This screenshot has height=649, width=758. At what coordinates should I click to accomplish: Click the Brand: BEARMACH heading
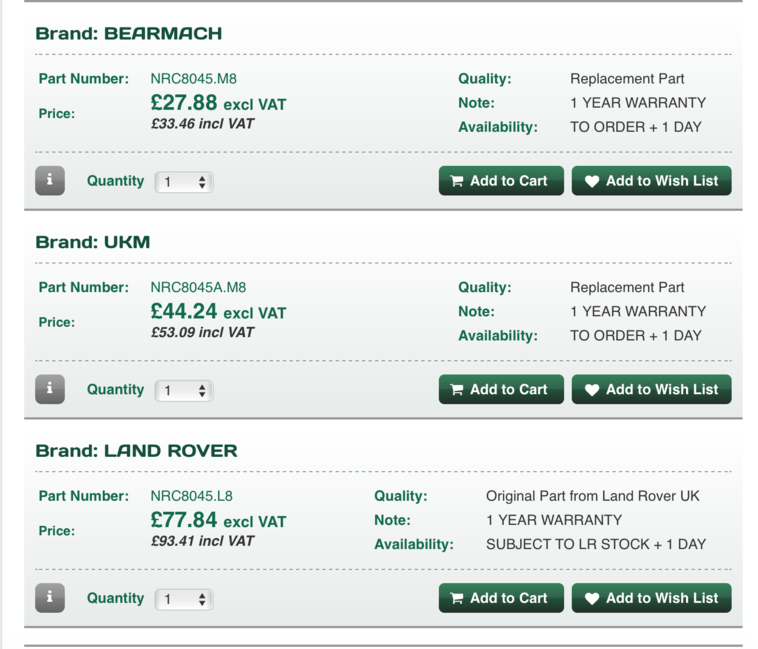(x=129, y=33)
